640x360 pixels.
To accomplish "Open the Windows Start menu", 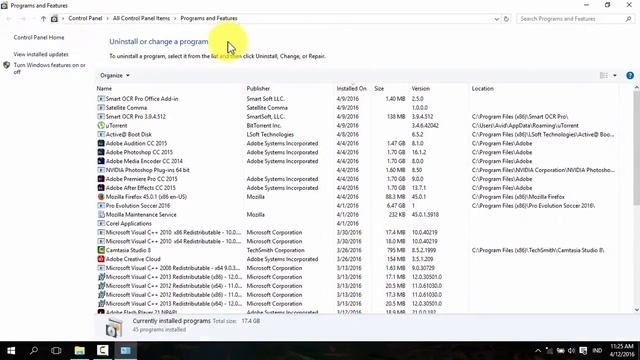I will (x=11, y=351).
